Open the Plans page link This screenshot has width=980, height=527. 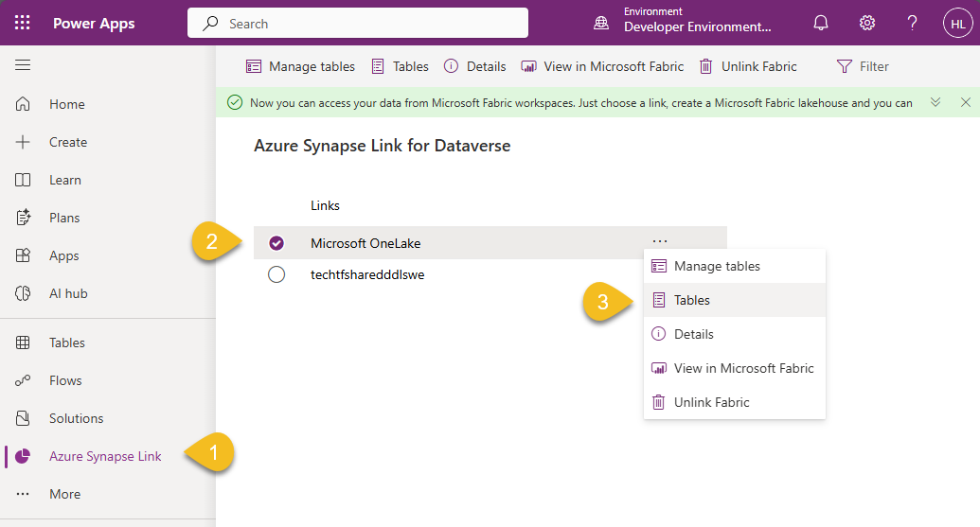pyautogui.click(x=64, y=218)
